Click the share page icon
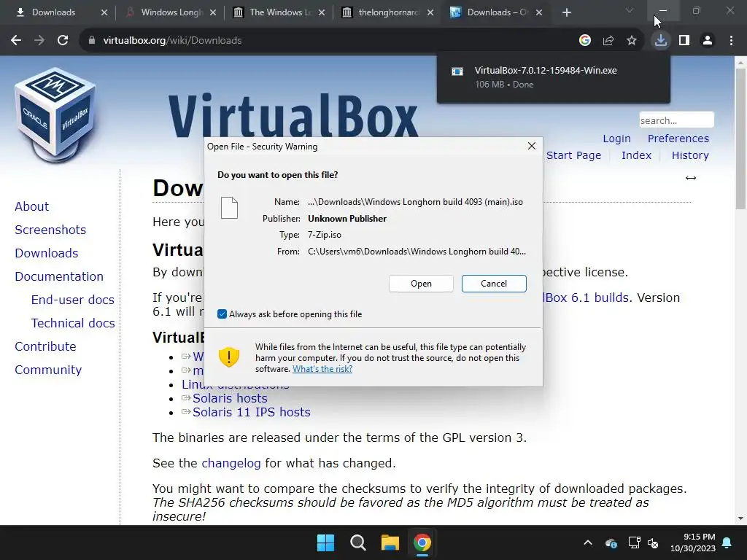This screenshot has height=560, width=747. (x=608, y=41)
